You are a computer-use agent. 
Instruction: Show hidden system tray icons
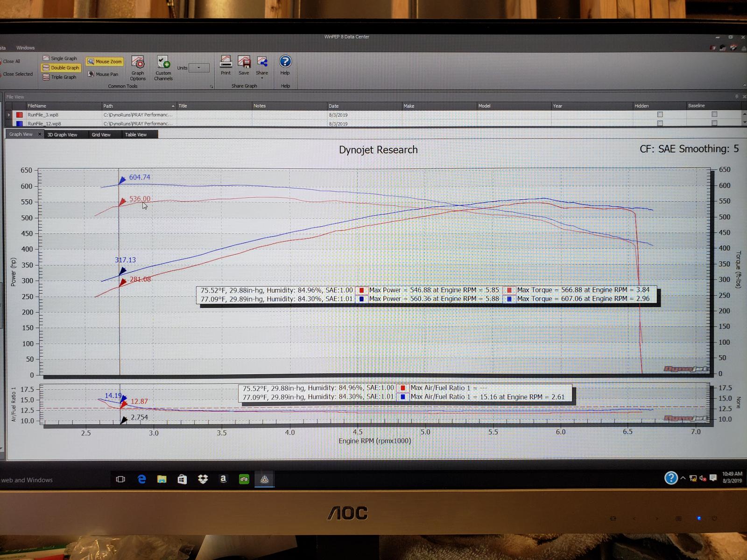click(683, 478)
